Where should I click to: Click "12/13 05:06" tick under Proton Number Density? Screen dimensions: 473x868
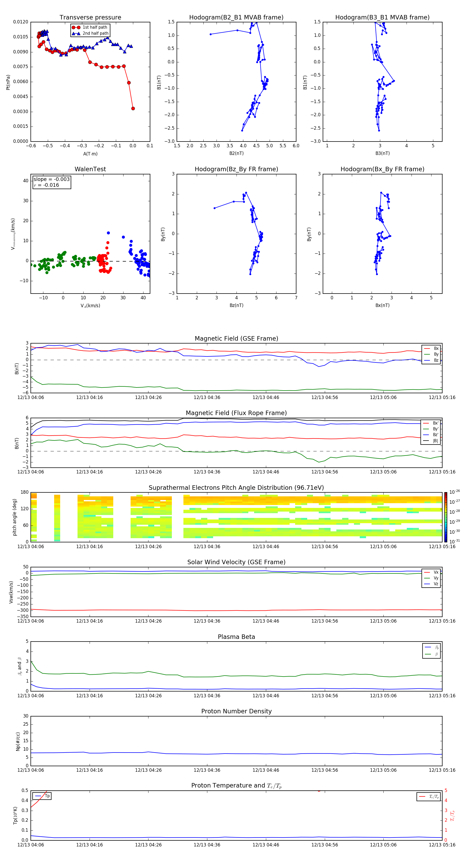pyautogui.click(x=383, y=770)
